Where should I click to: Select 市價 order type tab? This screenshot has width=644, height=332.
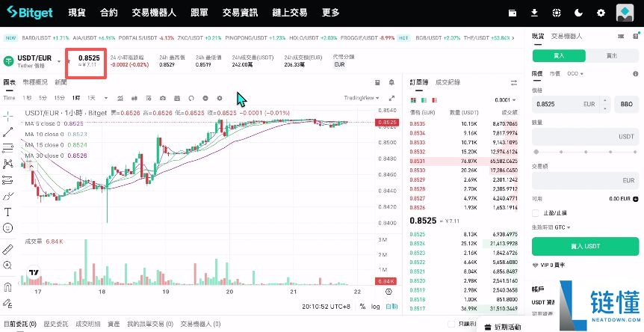tap(554, 73)
